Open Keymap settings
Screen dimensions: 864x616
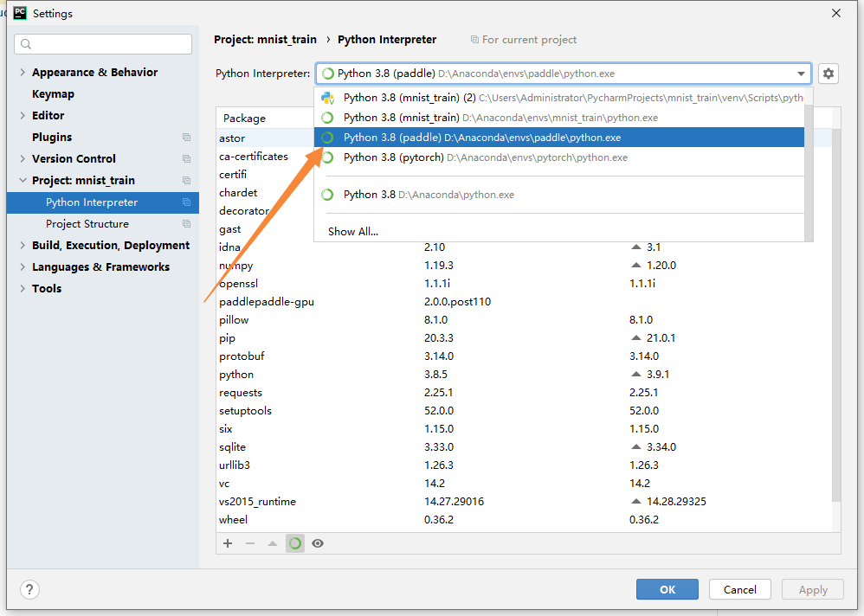[53, 94]
